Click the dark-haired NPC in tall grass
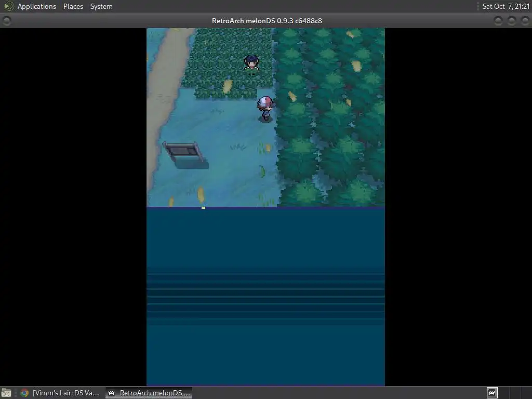The width and height of the screenshot is (532, 399). tap(252, 63)
